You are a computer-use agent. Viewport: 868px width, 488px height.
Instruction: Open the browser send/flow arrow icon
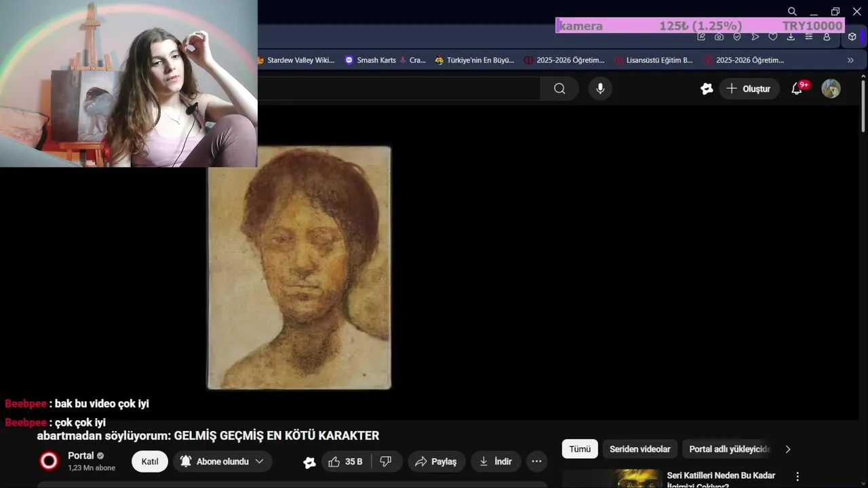coord(755,37)
